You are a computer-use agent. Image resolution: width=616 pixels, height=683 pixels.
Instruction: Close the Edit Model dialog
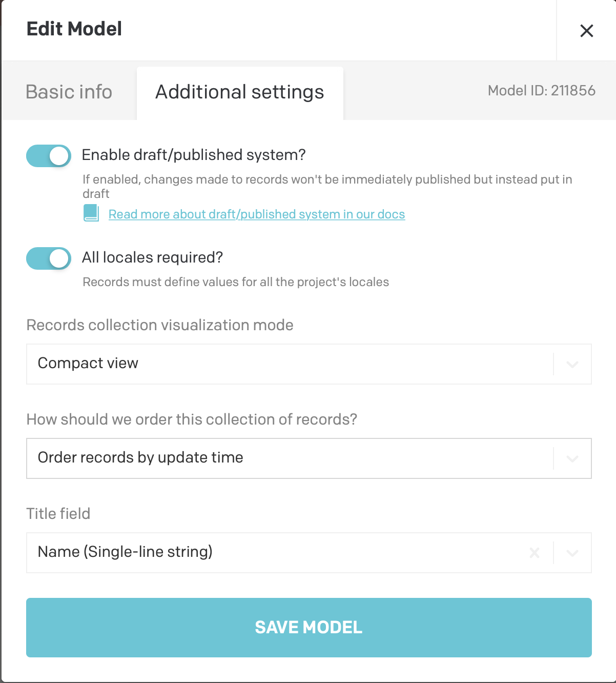tap(586, 31)
